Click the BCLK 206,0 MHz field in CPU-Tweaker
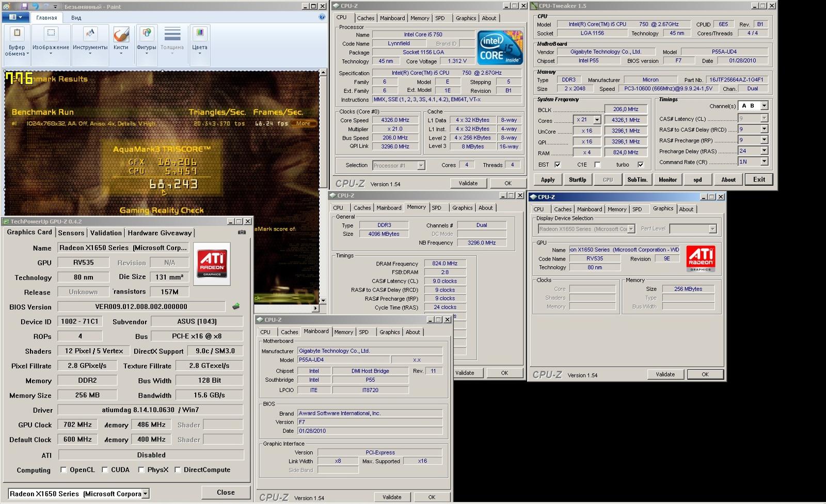 [626, 109]
